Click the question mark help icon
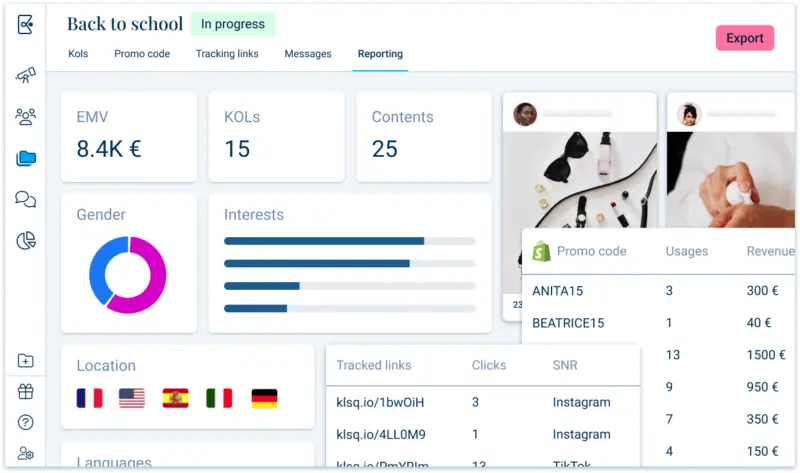The height and width of the screenshot is (473, 800). pyautogui.click(x=26, y=423)
